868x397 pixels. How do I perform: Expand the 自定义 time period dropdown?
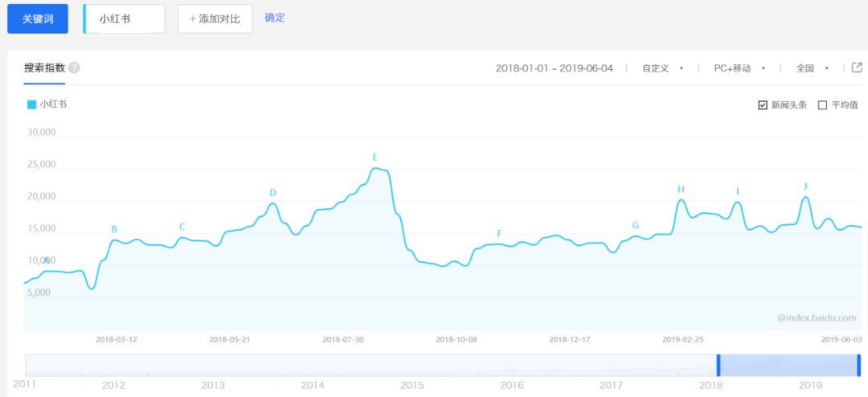click(662, 68)
